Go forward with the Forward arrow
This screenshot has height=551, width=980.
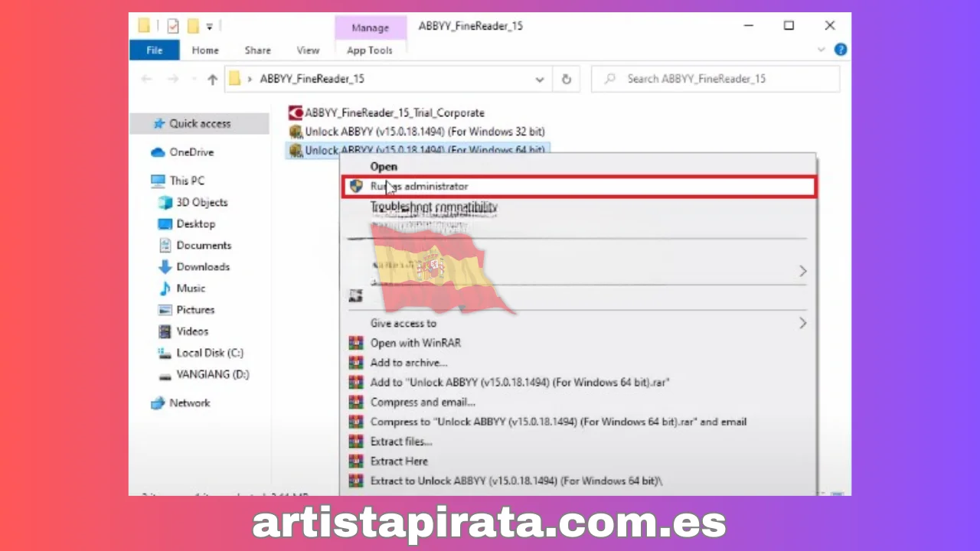[172, 79]
